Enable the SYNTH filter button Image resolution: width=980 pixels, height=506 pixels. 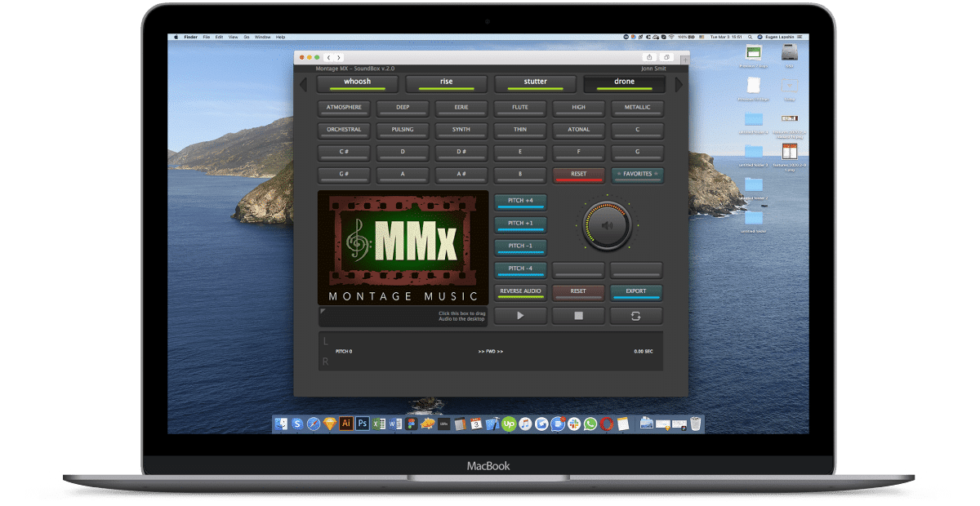[461, 131]
